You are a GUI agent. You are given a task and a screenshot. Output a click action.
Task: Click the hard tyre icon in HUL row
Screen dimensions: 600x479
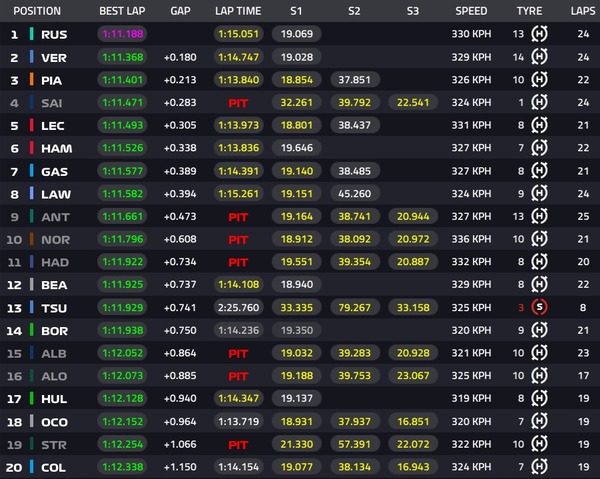pyautogui.click(x=539, y=398)
